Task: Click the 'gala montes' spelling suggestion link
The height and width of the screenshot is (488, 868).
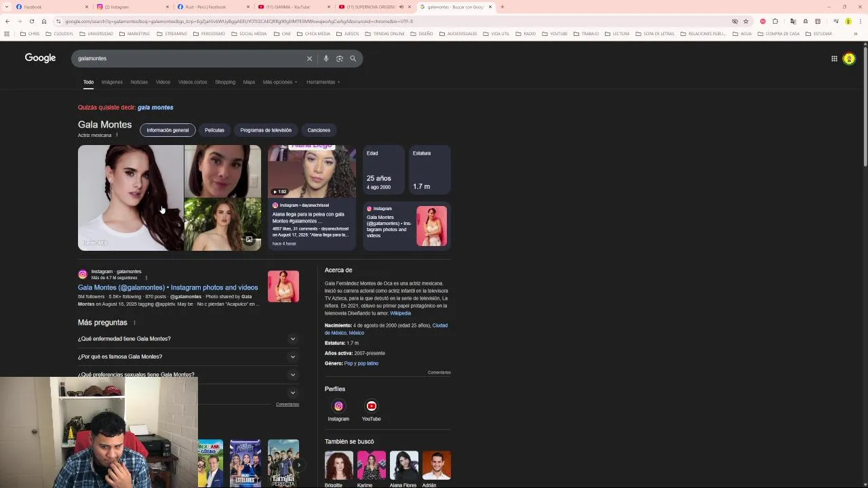Action: tap(155, 107)
